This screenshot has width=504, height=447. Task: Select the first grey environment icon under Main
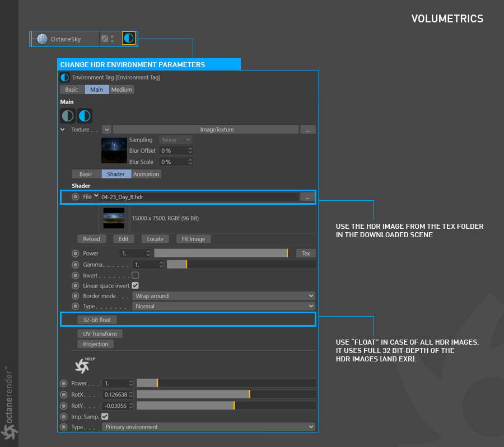[68, 116]
